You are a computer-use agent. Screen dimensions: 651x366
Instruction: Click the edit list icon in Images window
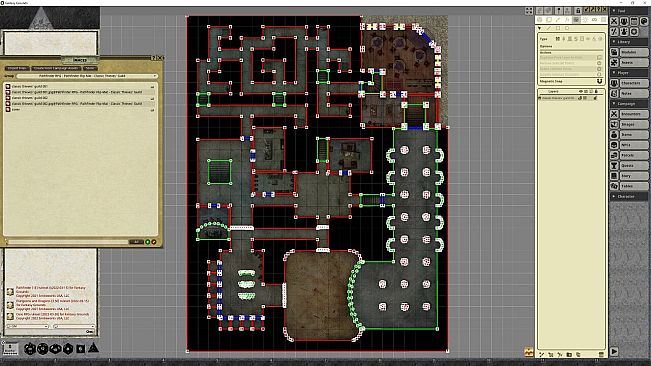coord(154,242)
